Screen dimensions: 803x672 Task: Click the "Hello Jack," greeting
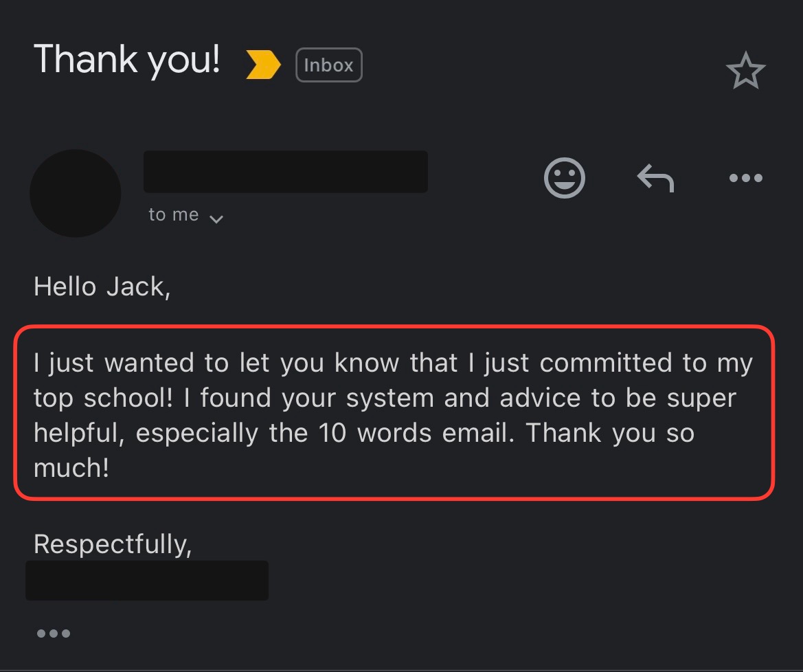point(102,287)
